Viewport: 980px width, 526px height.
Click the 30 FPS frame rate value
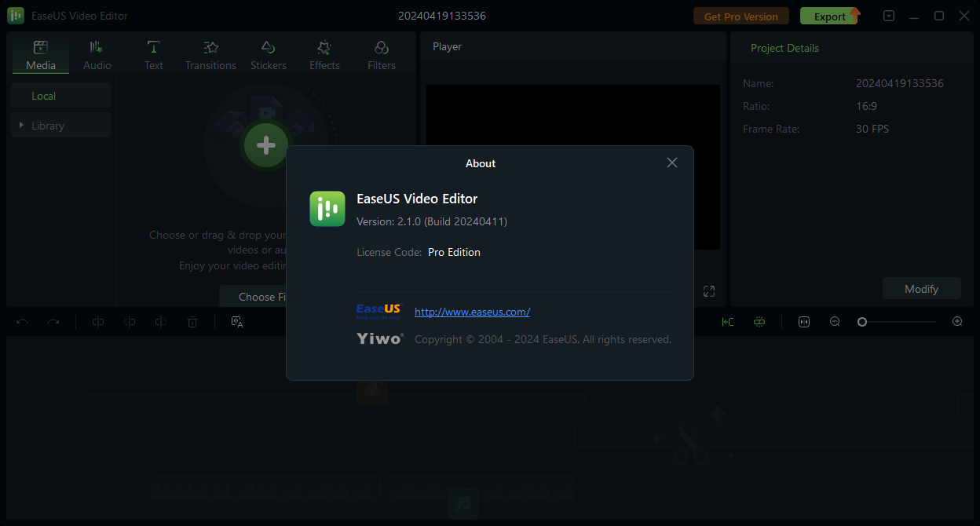[872, 129]
